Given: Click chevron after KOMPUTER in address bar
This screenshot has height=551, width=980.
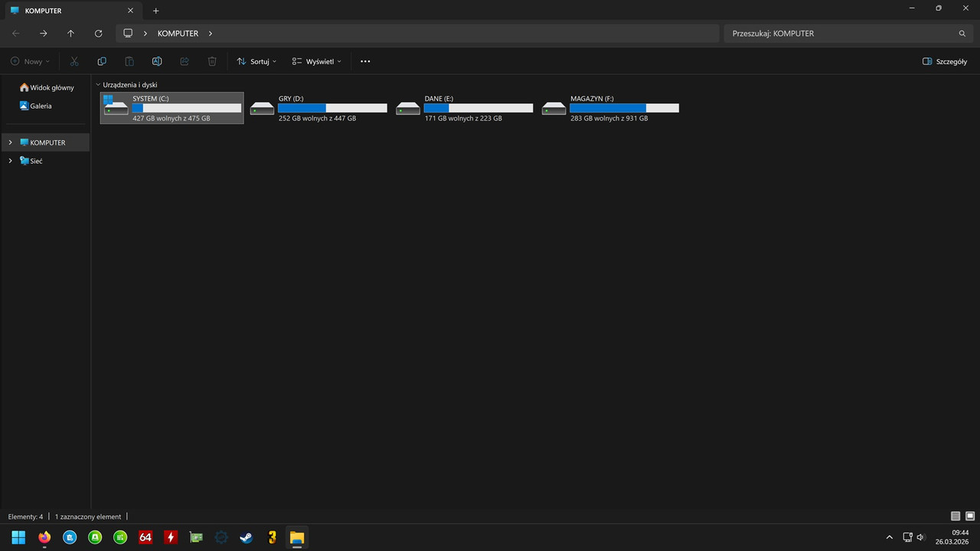Looking at the screenshot, I should 211,34.
